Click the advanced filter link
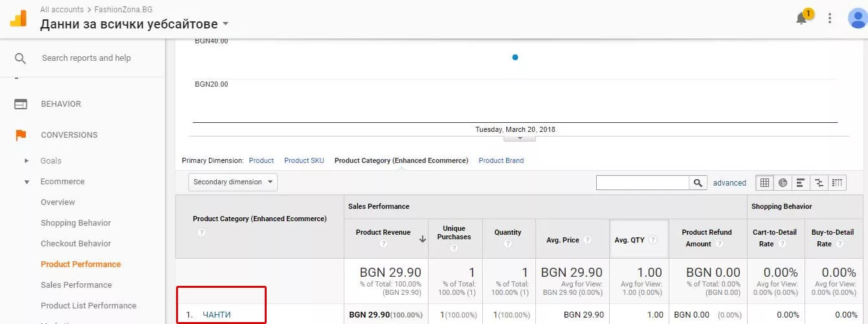The width and height of the screenshot is (868, 324). click(x=729, y=183)
